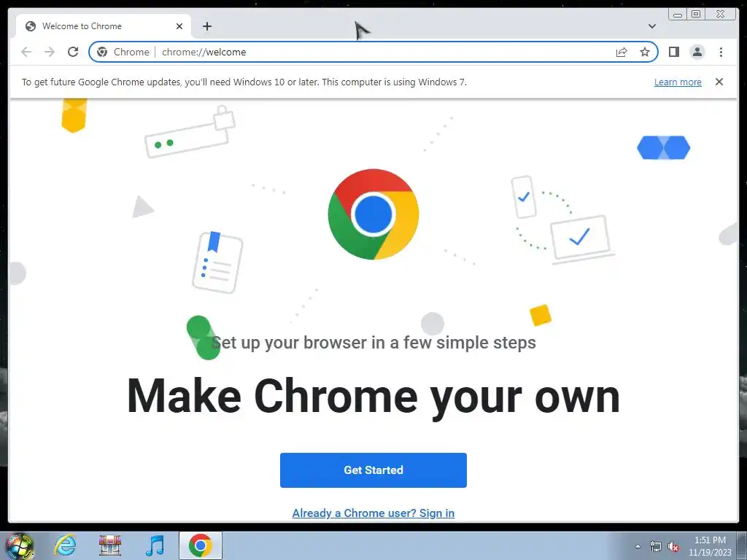Close the Welcome to Chrome tab
This screenshot has height=560, width=747.
179,26
